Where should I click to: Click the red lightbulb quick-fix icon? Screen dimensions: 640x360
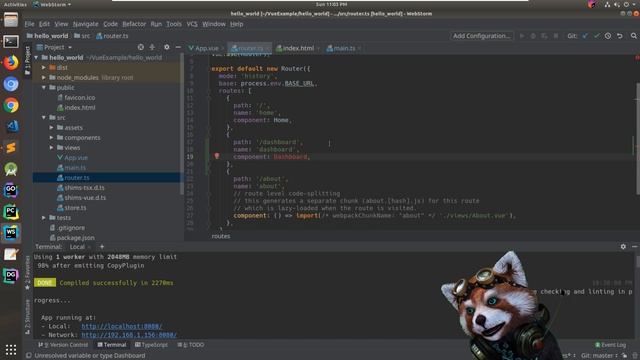click(217, 156)
